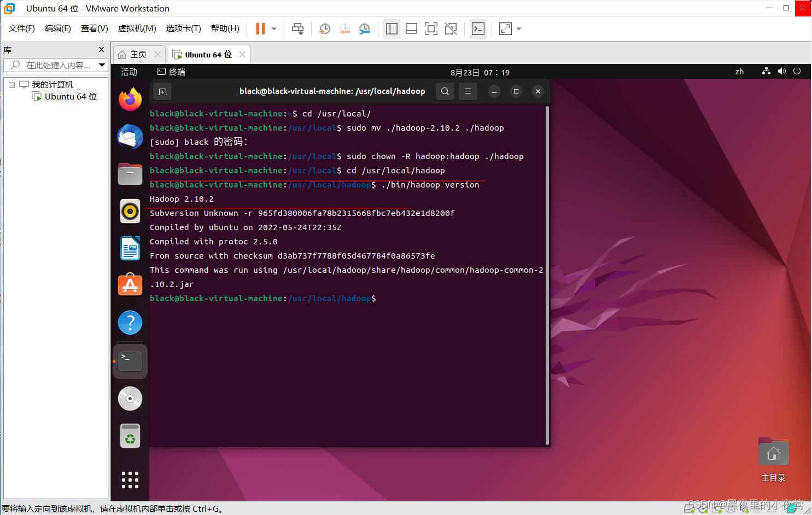812x515 pixels.
Task: Open the 选项卡(T) menu
Action: (184, 28)
